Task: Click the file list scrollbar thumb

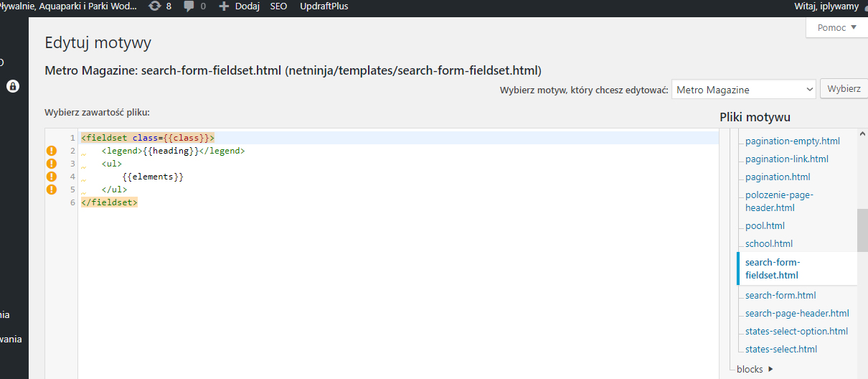Action: [x=862, y=230]
